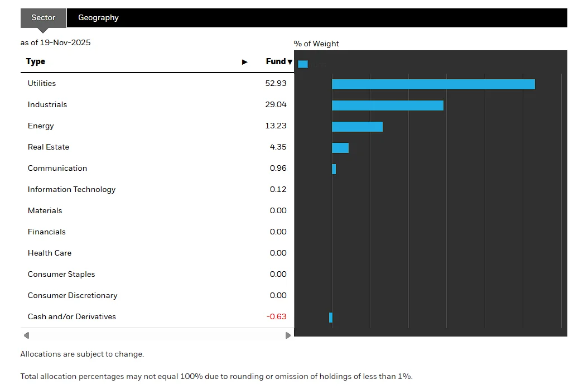Click the Type column header

[36, 61]
